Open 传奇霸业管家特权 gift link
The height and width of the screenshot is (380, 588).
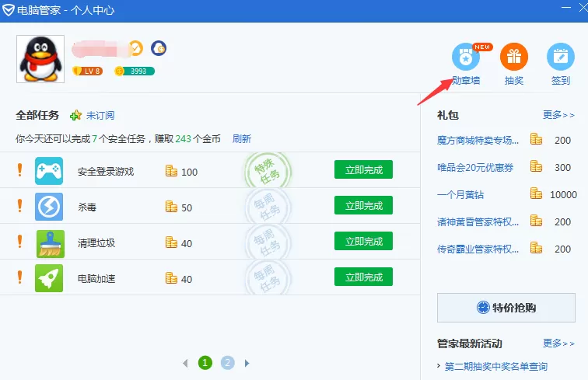(x=478, y=249)
